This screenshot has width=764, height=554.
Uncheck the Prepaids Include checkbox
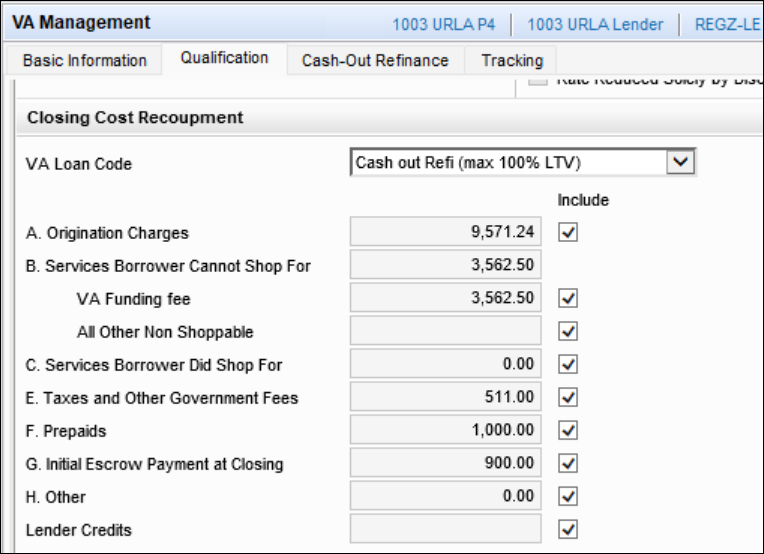[569, 430]
